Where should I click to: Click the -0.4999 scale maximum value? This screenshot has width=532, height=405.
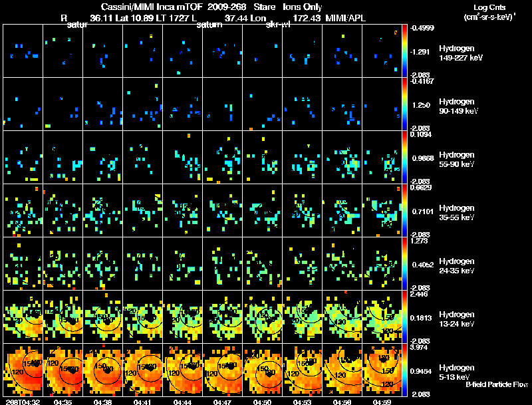pyautogui.click(x=422, y=28)
